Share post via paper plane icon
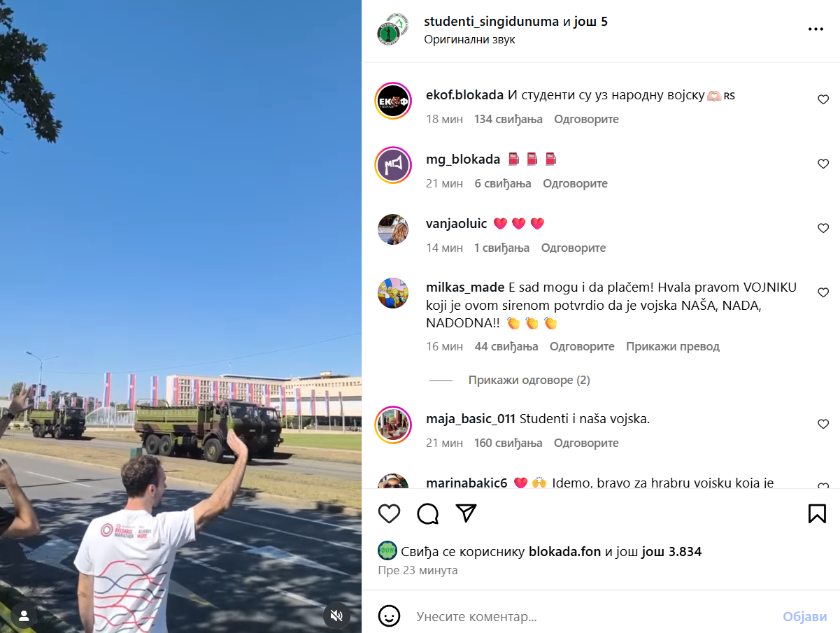The height and width of the screenshot is (633, 840). (x=467, y=513)
